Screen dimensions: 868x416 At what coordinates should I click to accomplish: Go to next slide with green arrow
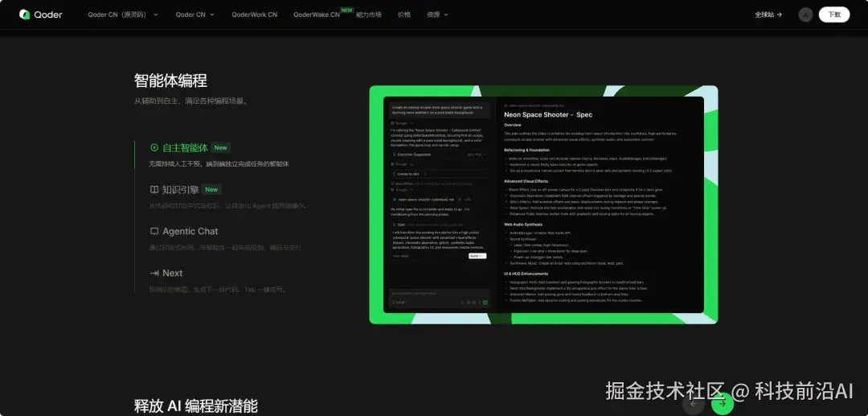click(x=723, y=404)
